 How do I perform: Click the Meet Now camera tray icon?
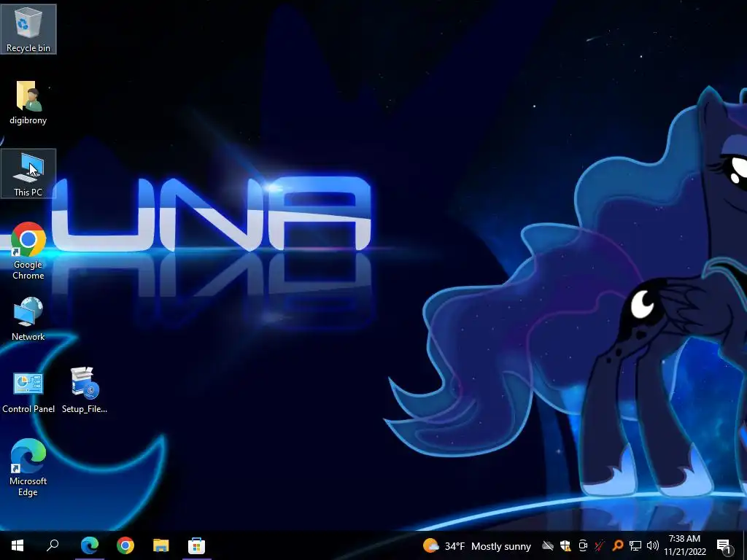coord(583,545)
